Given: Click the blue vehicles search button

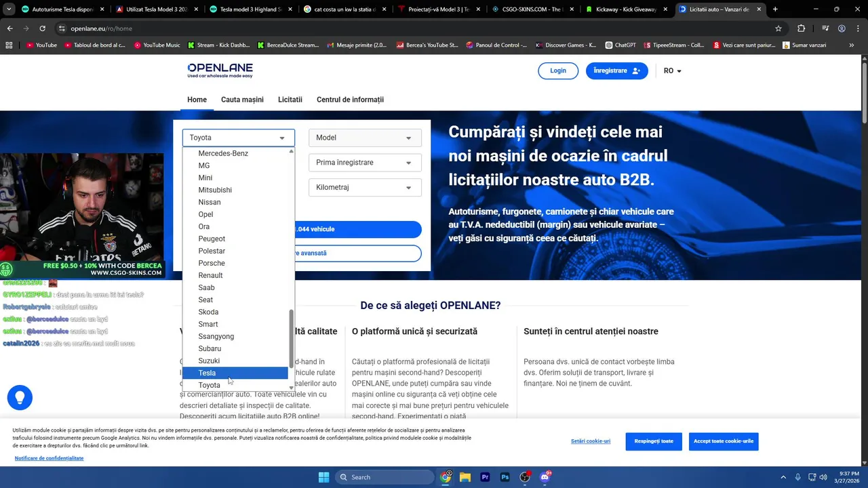Looking at the screenshot, I should pyautogui.click(x=358, y=229).
